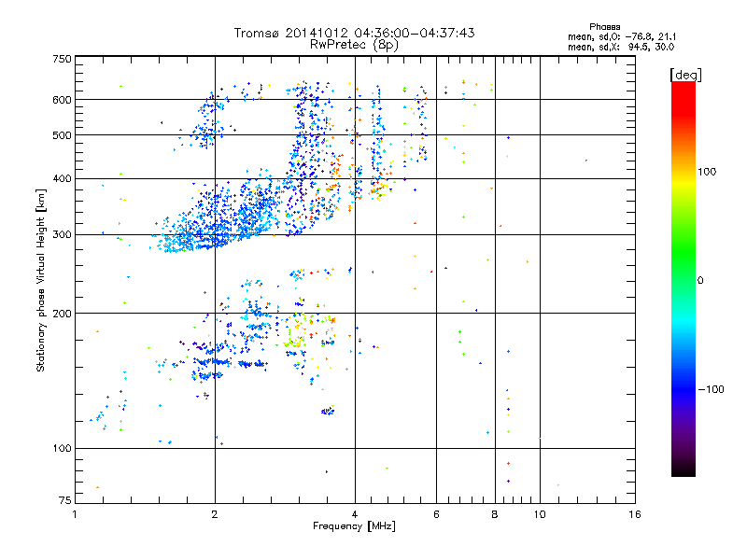Click the y-axis tick label '200'
Viewport: 747px width, 560px height.
pyautogui.click(x=63, y=314)
